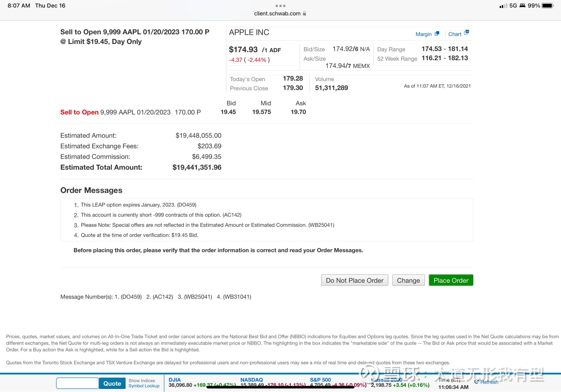Viewport: 561px width, 392px height.
Task: Open the Margin link
Action: tap(423, 34)
